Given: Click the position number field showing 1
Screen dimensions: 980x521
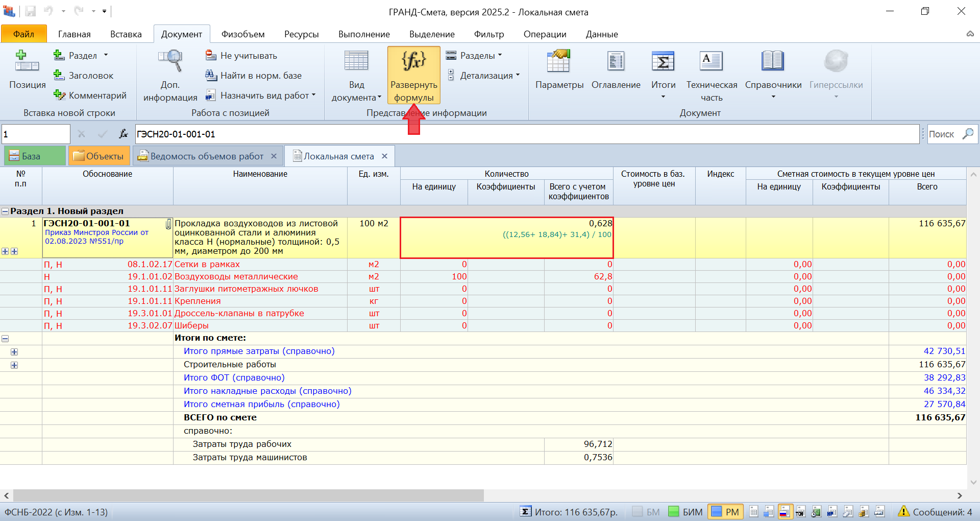Looking at the screenshot, I should 36,134.
